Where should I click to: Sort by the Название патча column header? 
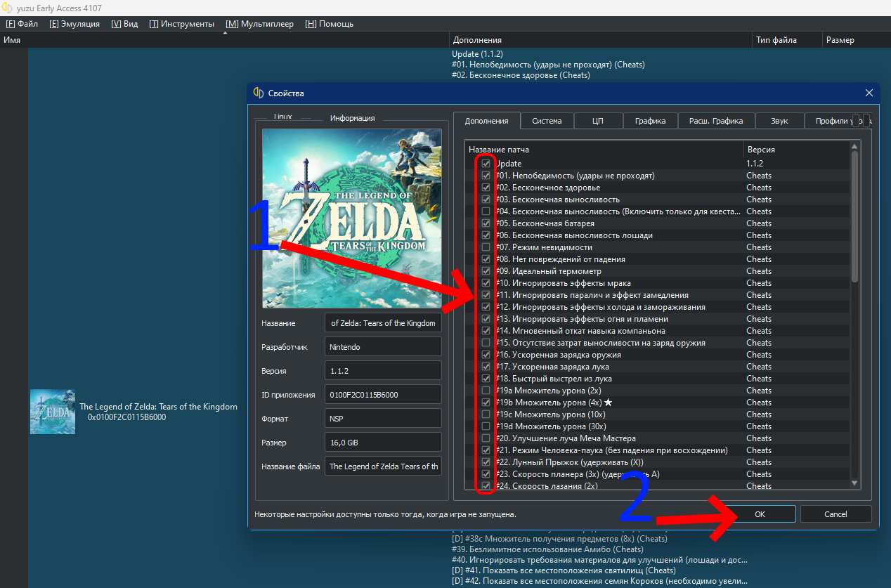604,150
